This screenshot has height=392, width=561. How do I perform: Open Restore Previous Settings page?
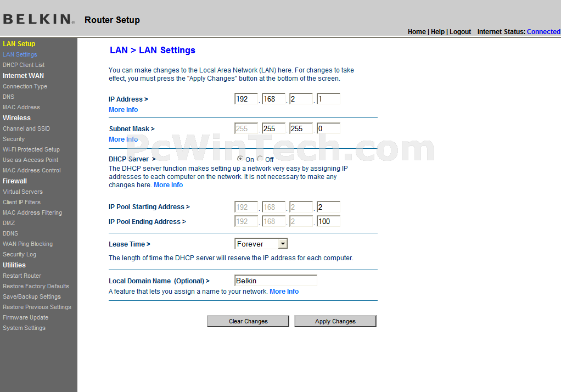pos(37,307)
